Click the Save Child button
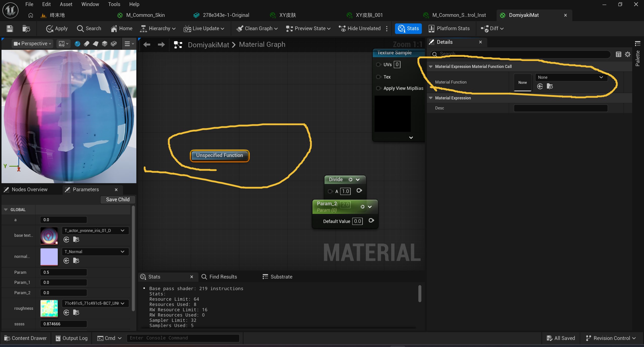 (118, 200)
